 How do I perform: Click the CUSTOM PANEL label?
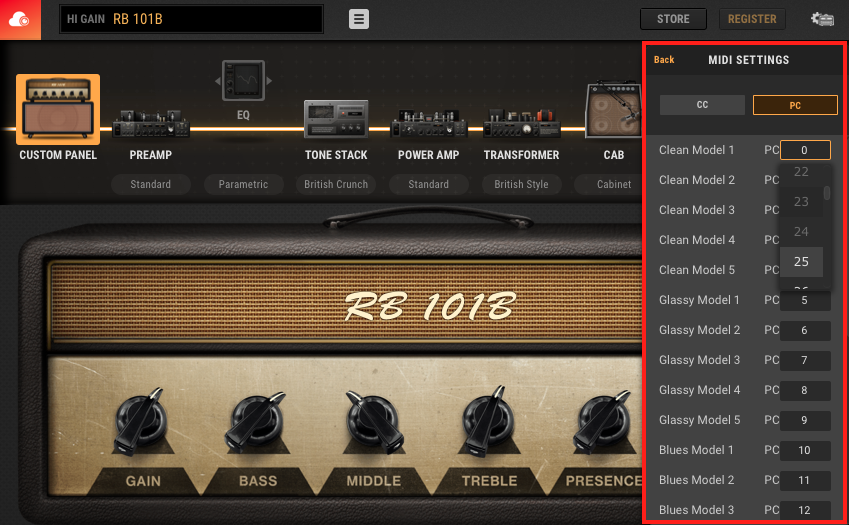point(58,155)
